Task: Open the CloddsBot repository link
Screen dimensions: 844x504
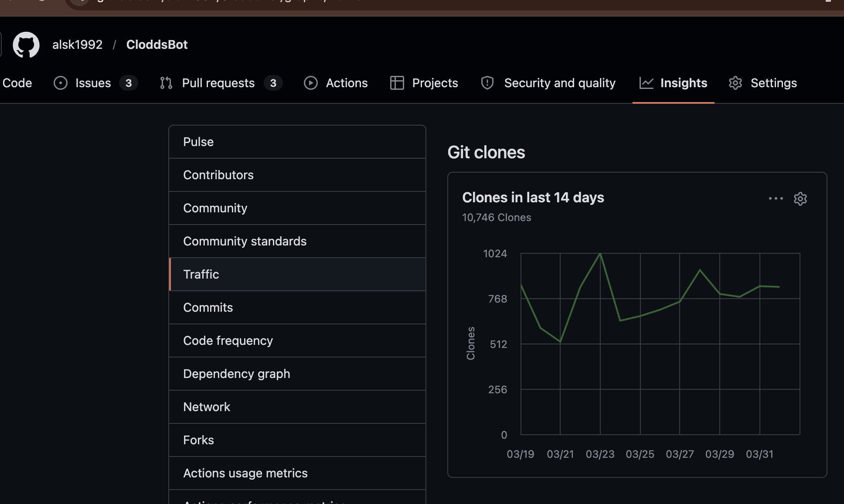Action: tap(157, 44)
